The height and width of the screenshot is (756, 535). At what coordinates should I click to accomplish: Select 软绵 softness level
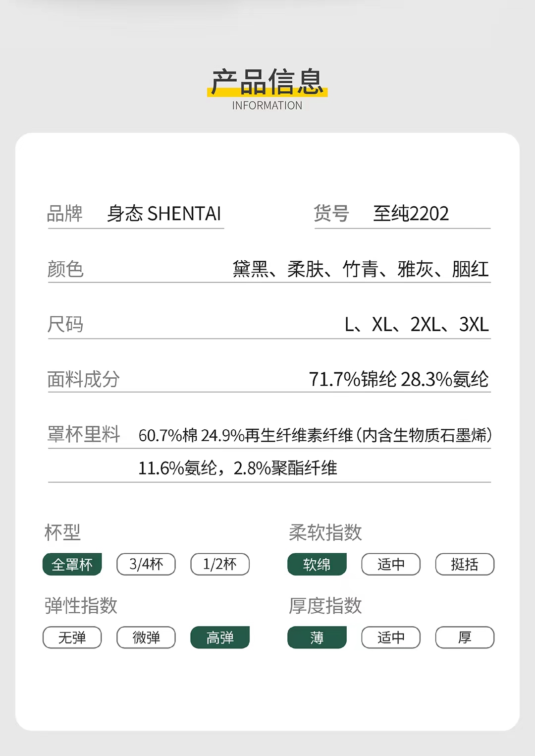coord(317,564)
